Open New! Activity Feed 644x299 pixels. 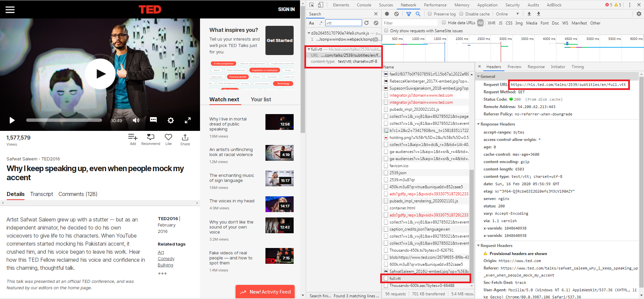click(265, 292)
